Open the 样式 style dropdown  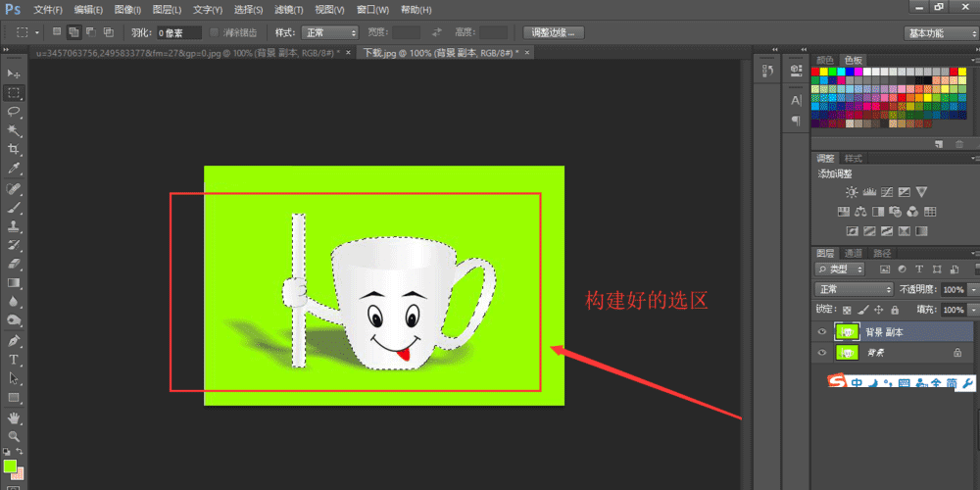[x=329, y=32]
